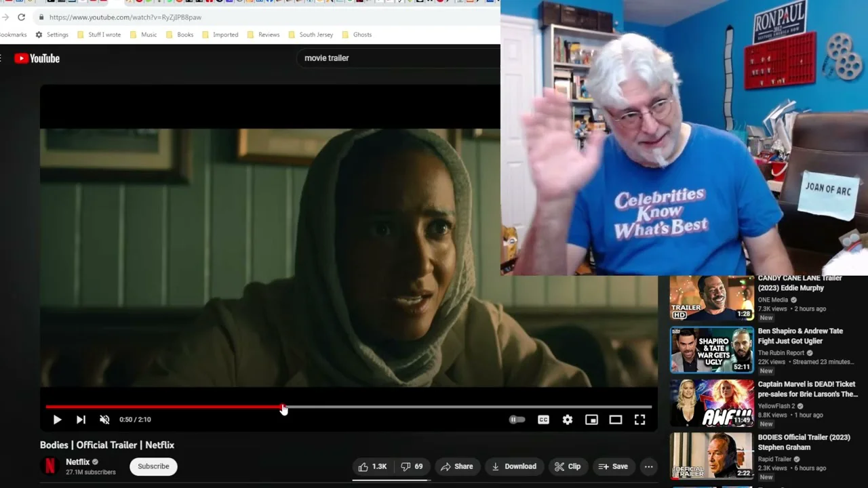The width and height of the screenshot is (868, 488).
Task: Play the Bodies trailer video
Action: click(57, 420)
